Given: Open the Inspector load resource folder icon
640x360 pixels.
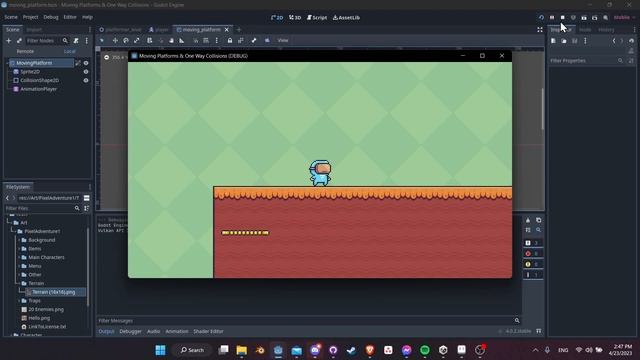Looking at the screenshot, I should (564, 41).
